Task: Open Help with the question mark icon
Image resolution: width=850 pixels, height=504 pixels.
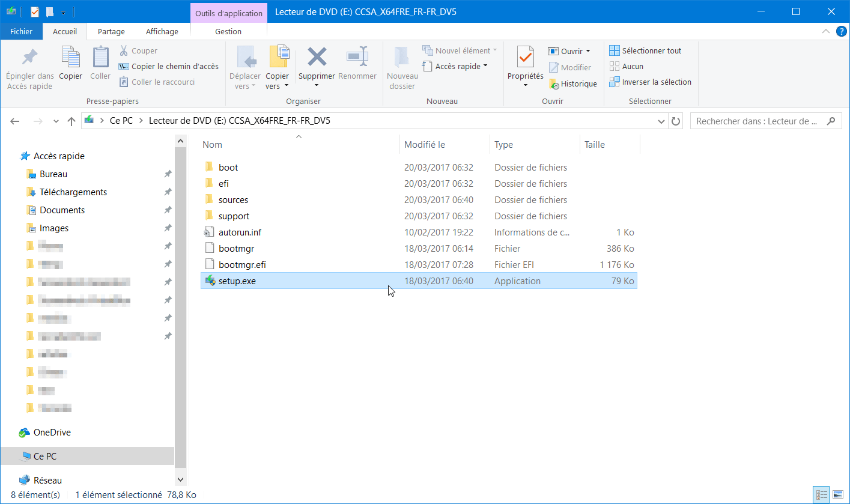Action: click(x=842, y=31)
